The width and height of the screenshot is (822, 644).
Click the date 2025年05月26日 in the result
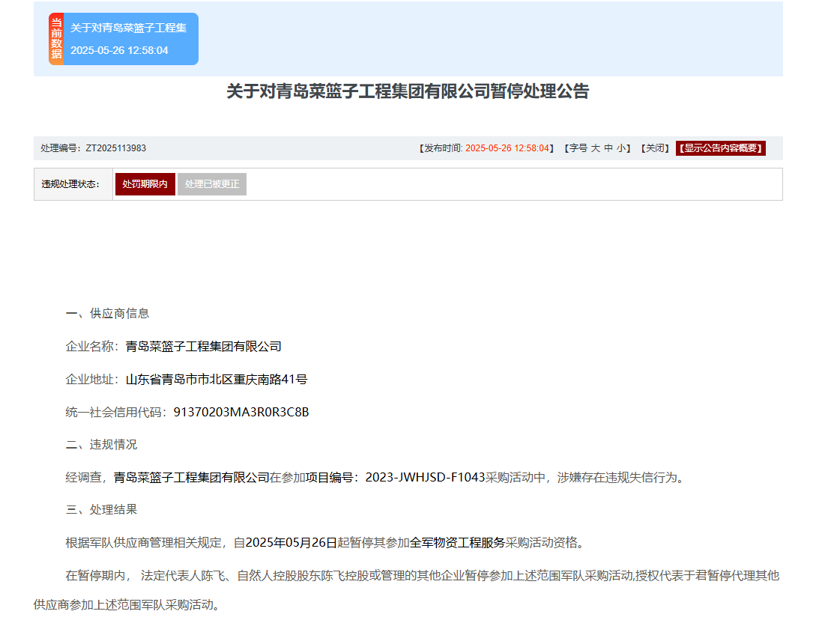click(x=291, y=542)
